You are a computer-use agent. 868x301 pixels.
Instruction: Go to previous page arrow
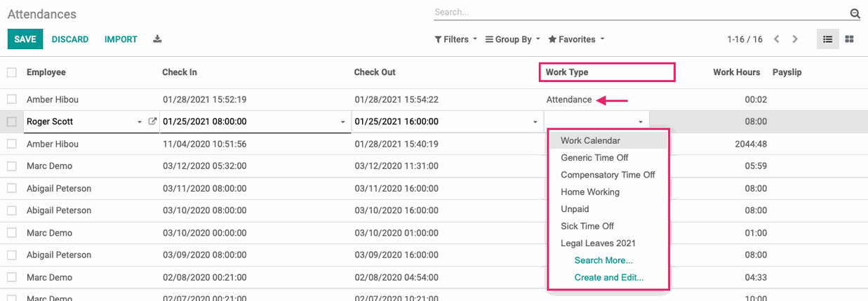click(x=777, y=39)
